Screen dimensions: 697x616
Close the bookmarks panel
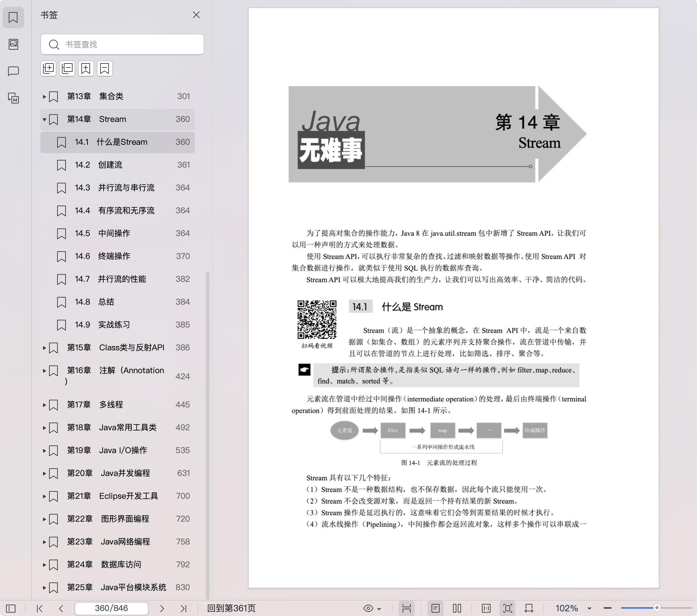click(x=196, y=15)
